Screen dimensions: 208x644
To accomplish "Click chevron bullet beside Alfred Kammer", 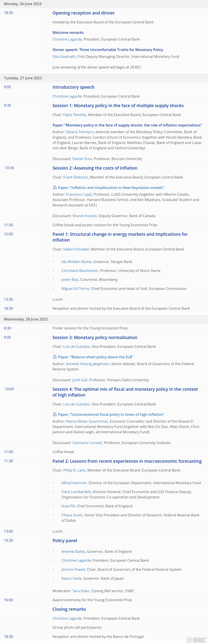I will [x=53, y=483].
